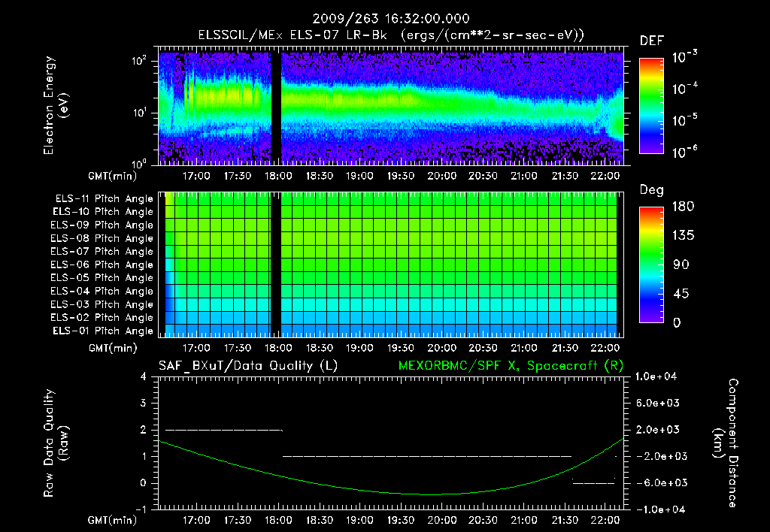Click the 10^-4 value on DEF scale

684,89
